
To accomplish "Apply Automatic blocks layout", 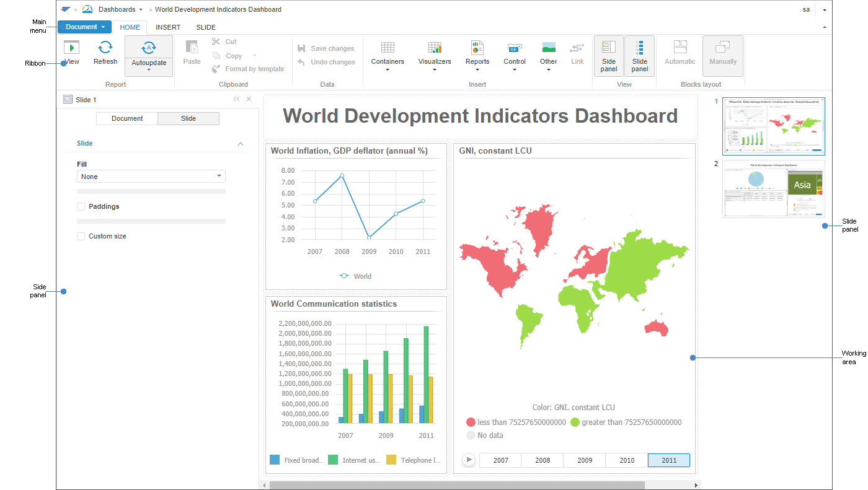I will point(680,56).
